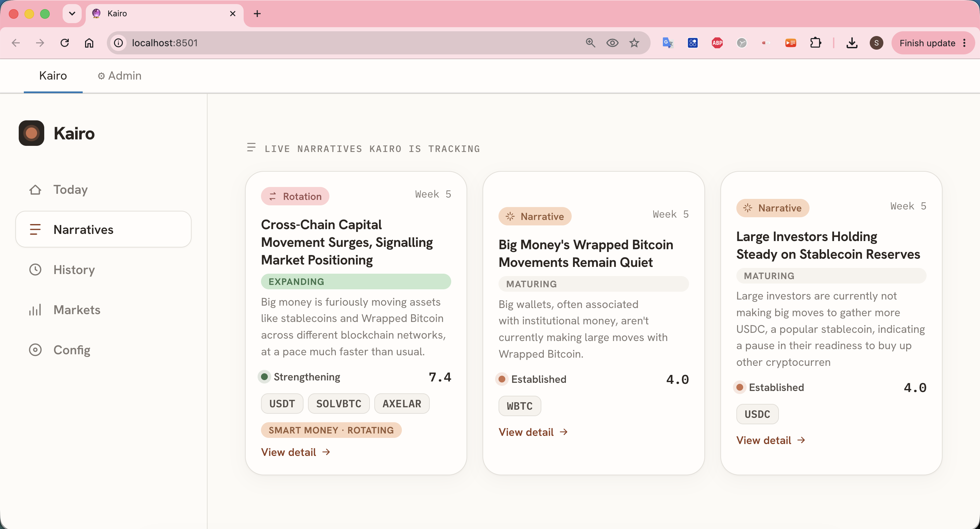The height and width of the screenshot is (529, 980).
Task: Click the Narratives list icon in sidebar
Action: point(35,229)
